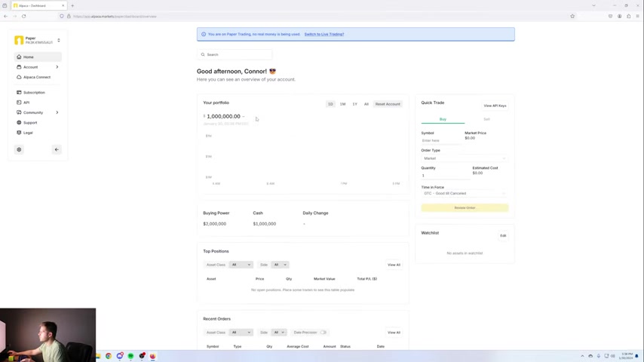Open Spotify from the taskbar
The height and width of the screenshot is (362, 644).
click(130, 356)
